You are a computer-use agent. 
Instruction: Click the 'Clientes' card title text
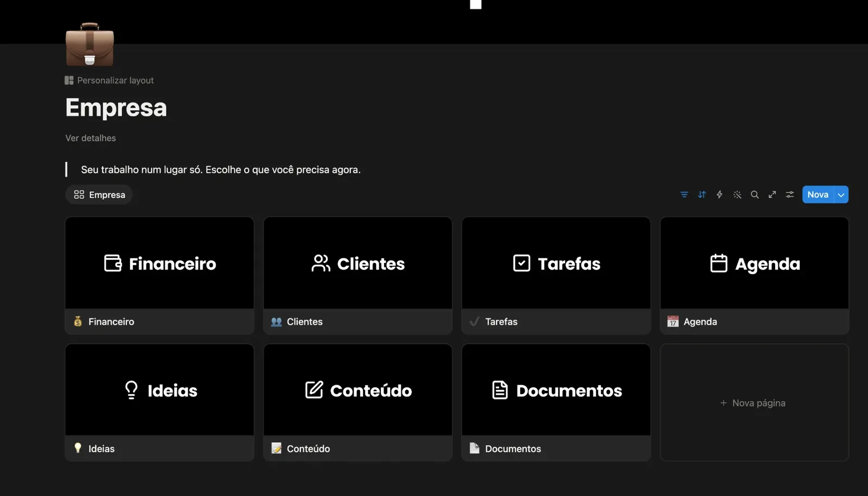304,321
